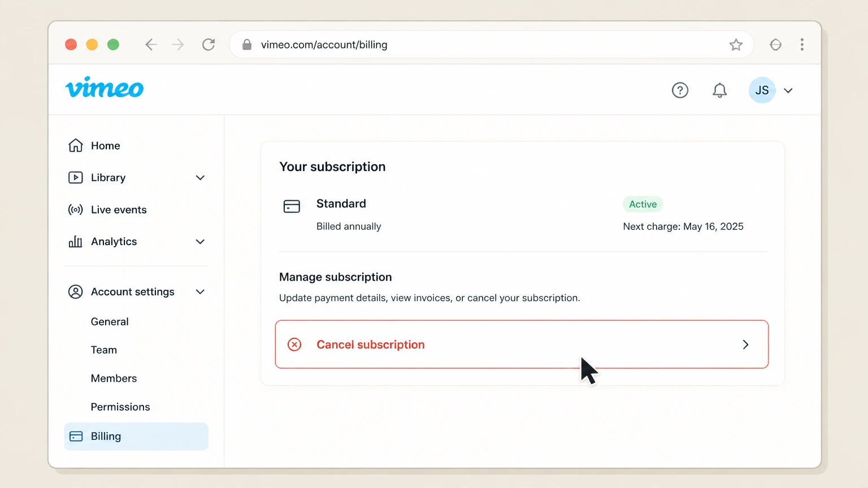
Task: Click the red window close button
Action: (71, 45)
